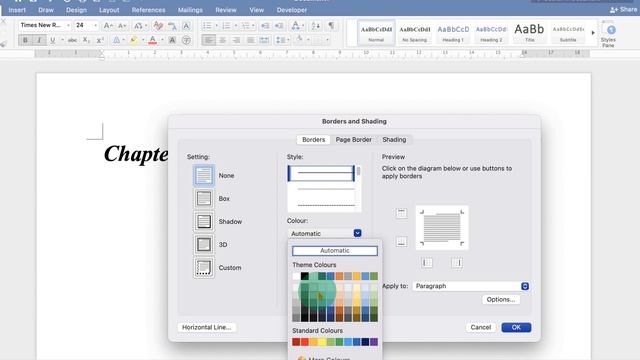Click the Sort icon
The width and height of the screenshot is (640, 360).
coord(316,26)
